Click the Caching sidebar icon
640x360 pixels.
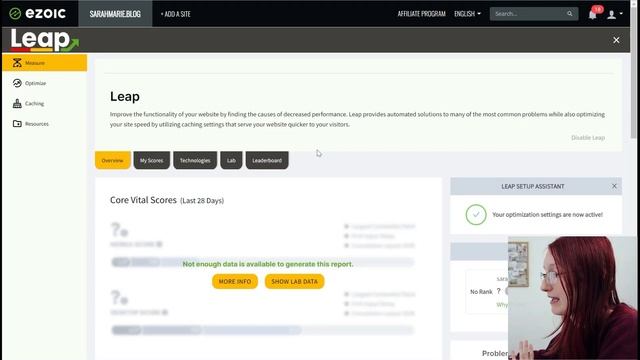pos(17,104)
